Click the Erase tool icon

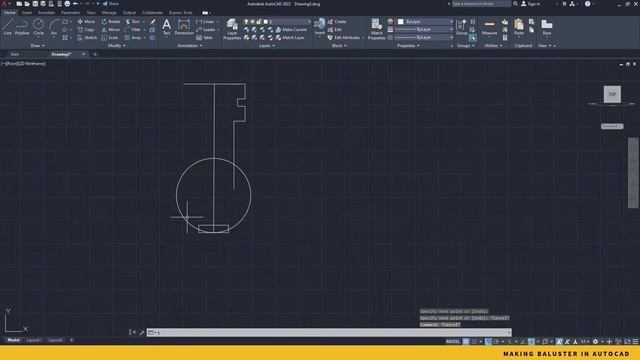click(x=153, y=22)
